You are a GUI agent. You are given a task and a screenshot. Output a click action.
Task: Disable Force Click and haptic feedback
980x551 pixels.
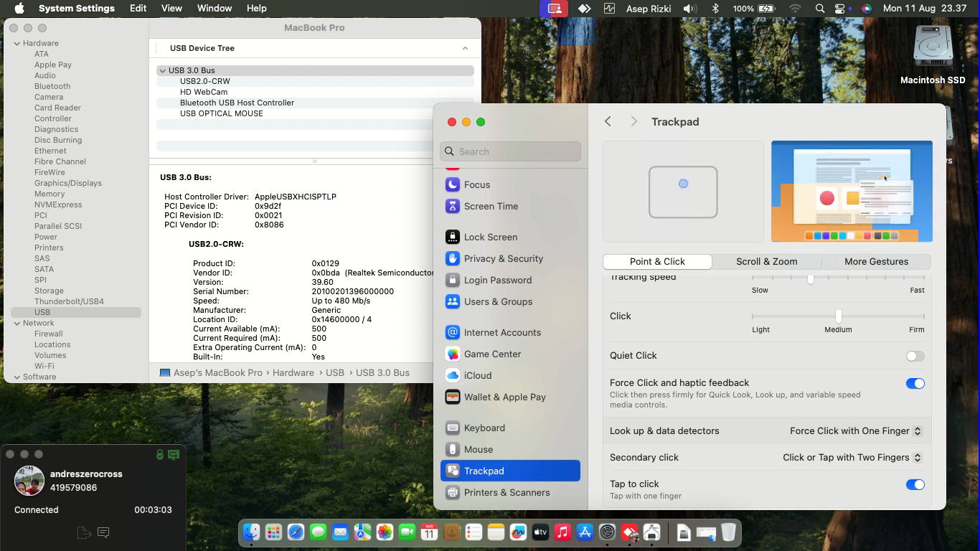(x=915, y=384)
